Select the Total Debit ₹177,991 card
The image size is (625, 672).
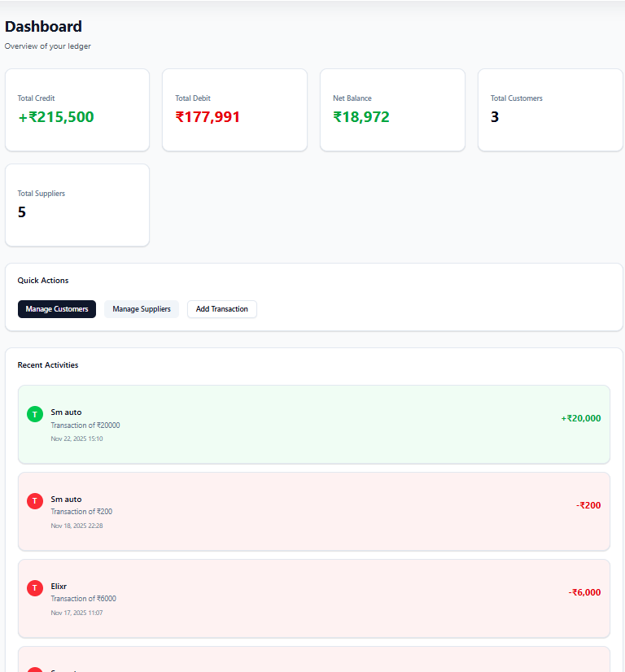click(234, 110)
